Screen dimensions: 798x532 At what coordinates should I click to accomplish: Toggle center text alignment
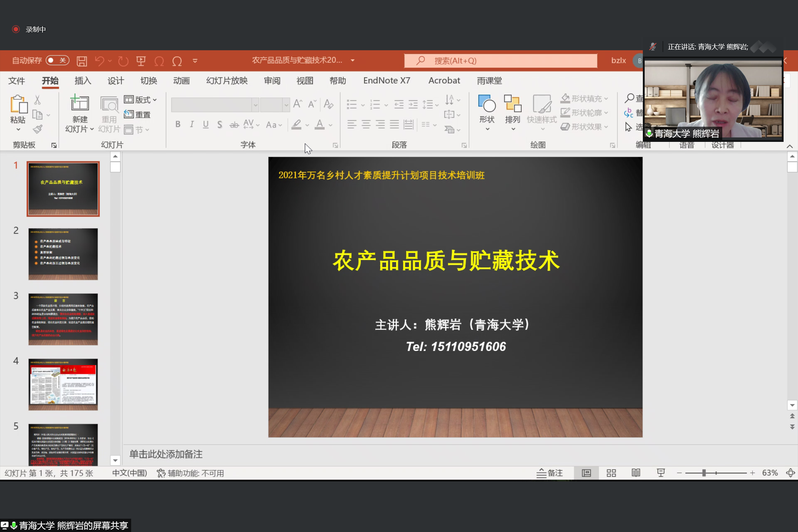click(x=366, y=125)
